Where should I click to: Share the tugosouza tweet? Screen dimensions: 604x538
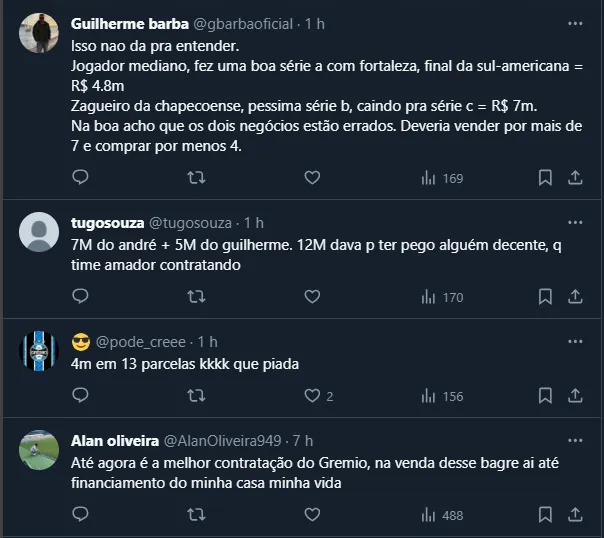575,297
